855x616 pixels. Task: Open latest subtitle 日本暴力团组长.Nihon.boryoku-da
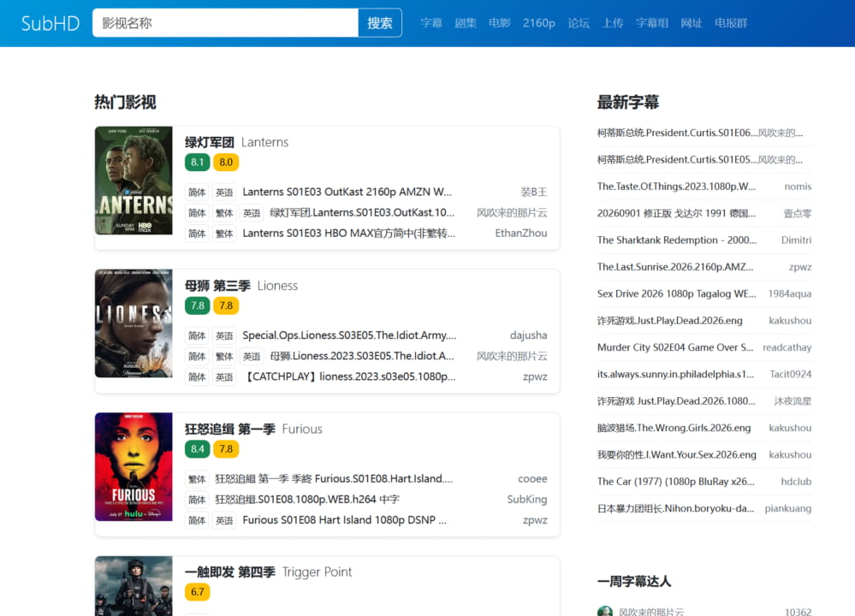pyautogui.click(x=675, y=508)
